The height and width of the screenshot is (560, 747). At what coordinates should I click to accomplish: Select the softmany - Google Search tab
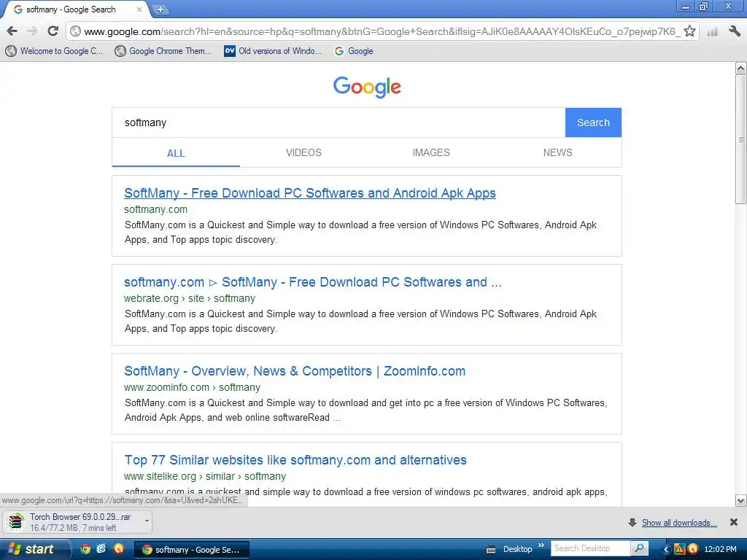76,9
